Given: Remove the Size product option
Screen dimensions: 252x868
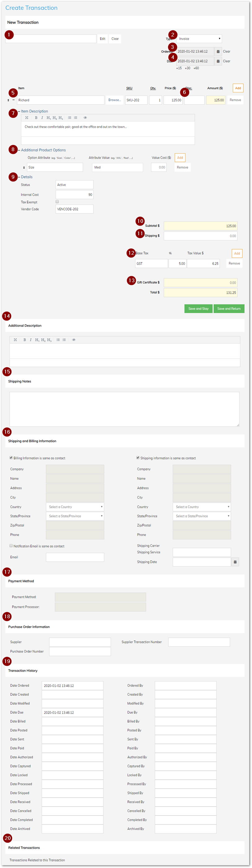Looking at the screenshot, I should 183,168.
